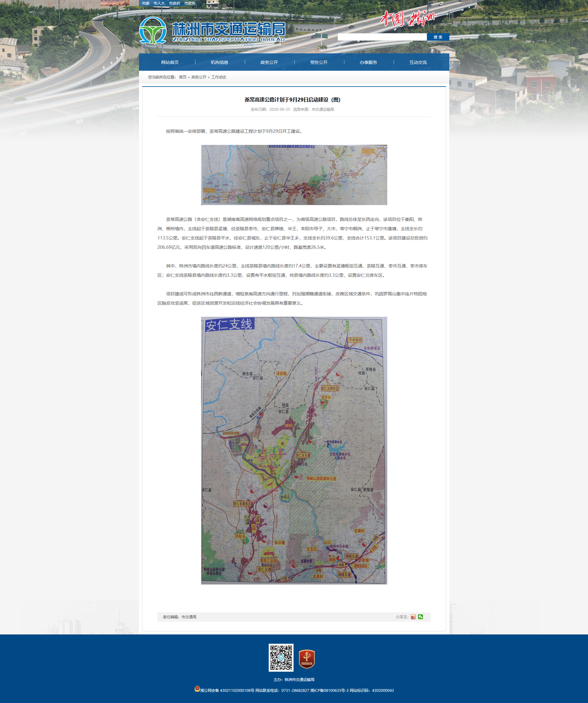This screenshot has height=703, width=588.
Task: Click 工作动态 in the breadcrumb
Action: (219, 77)
